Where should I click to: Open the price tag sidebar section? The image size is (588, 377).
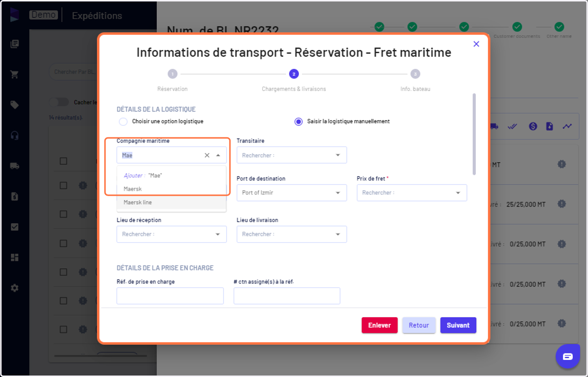click(x=15, y=105)
